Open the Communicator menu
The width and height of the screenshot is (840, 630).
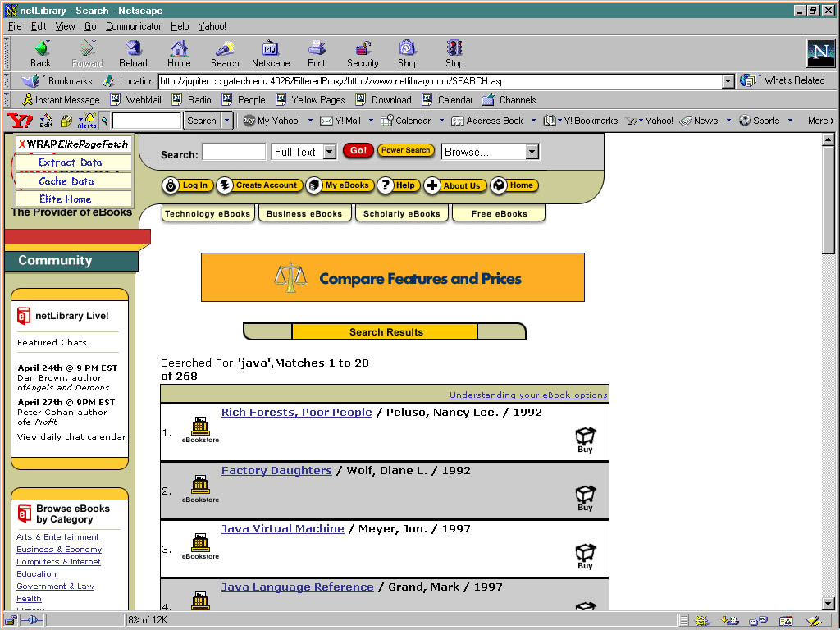tap(134, 26)
